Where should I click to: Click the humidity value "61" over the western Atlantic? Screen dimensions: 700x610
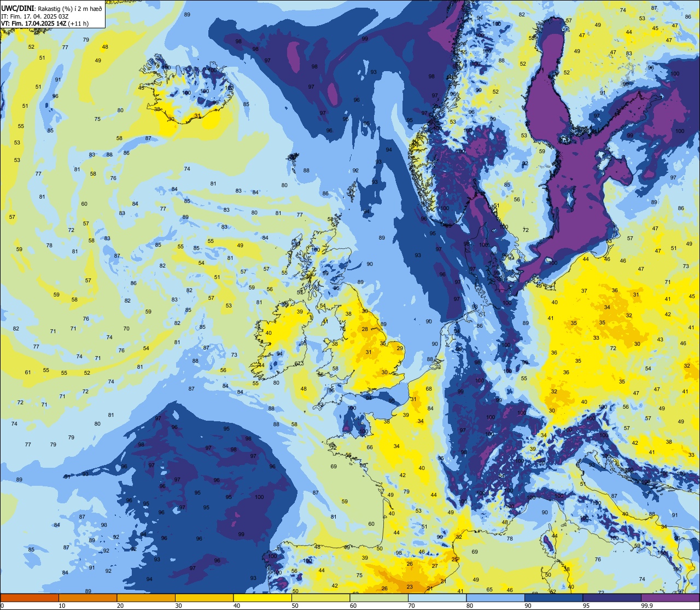pos(28,372)
